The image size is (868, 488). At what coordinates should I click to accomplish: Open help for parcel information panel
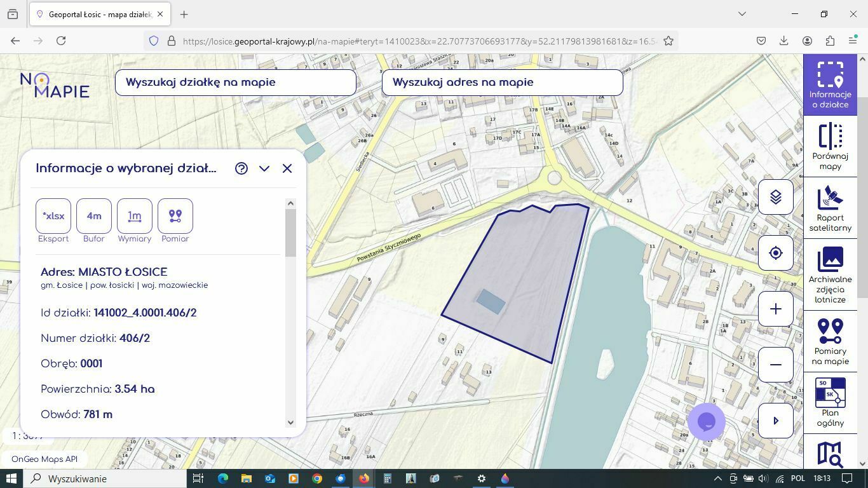click(x=241, y=168)
